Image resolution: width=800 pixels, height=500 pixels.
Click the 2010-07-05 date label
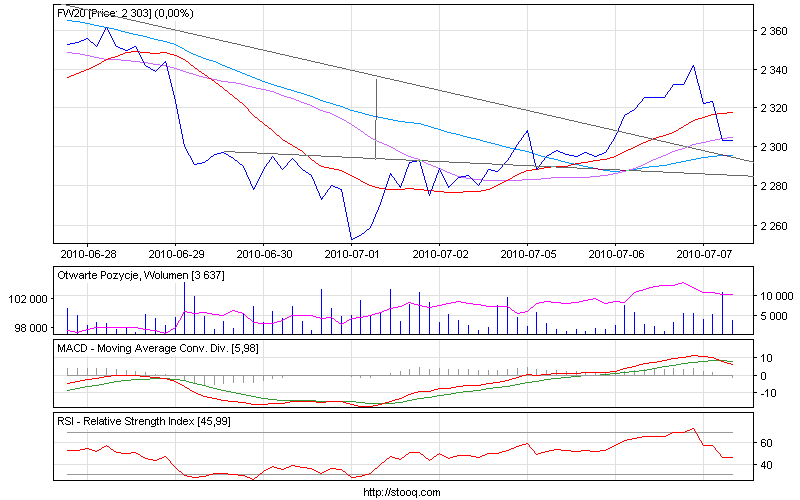[529, 254]
